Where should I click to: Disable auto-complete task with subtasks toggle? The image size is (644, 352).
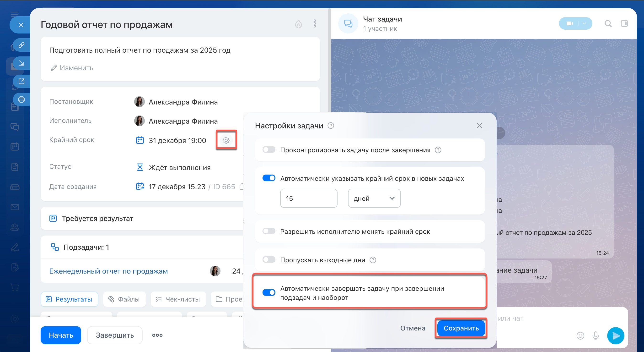click(x=269, y=292)
